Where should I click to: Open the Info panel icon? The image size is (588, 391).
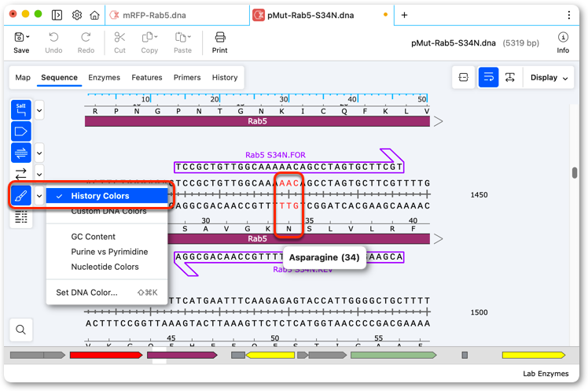563,37
